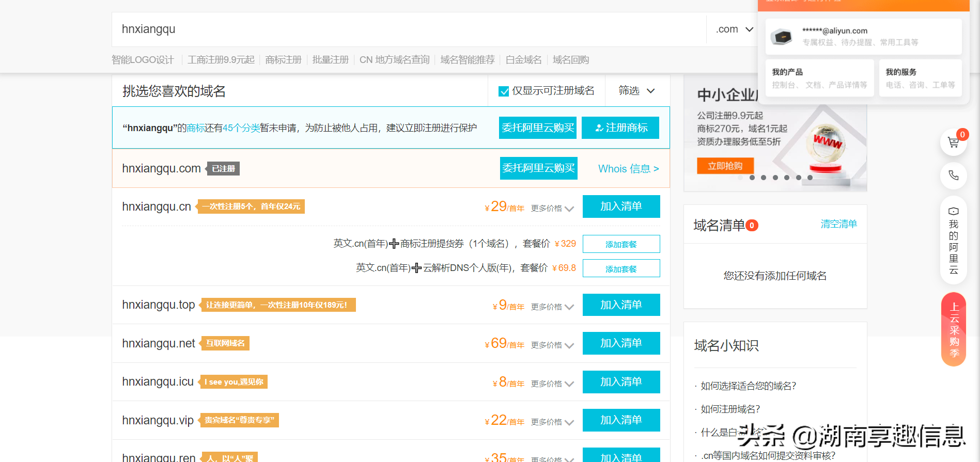The image size is (980, 462).
Task: Click the hnxiangqu.top promo tag
Action: (x=277, y=305)
